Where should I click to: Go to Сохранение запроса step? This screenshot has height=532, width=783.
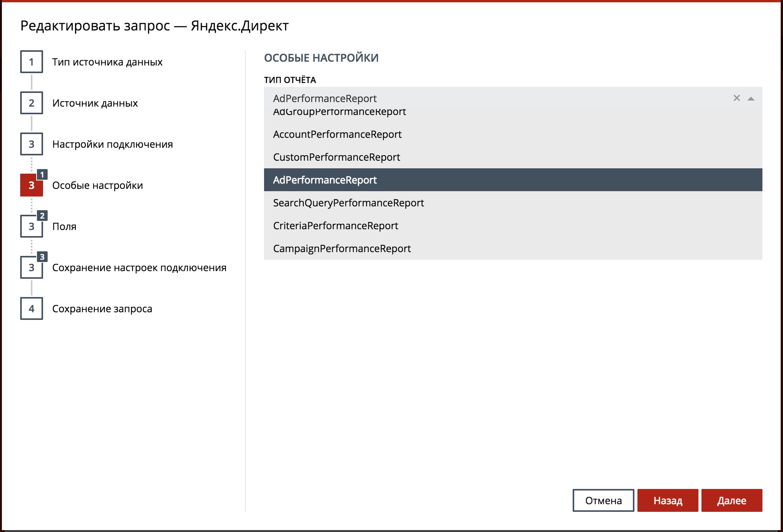click(x=102, y=309)
